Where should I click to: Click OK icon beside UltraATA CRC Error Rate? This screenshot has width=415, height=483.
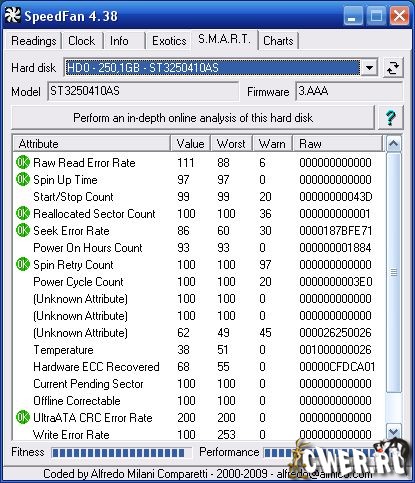coord(23,417)
